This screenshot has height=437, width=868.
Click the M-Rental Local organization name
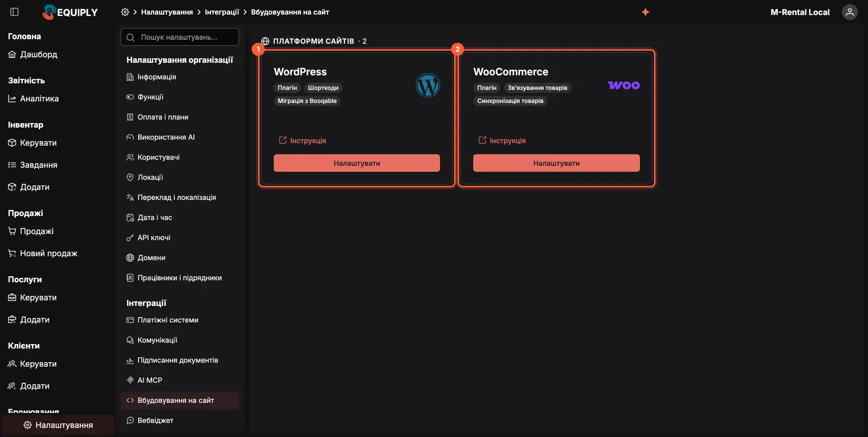tap(800, 12)
